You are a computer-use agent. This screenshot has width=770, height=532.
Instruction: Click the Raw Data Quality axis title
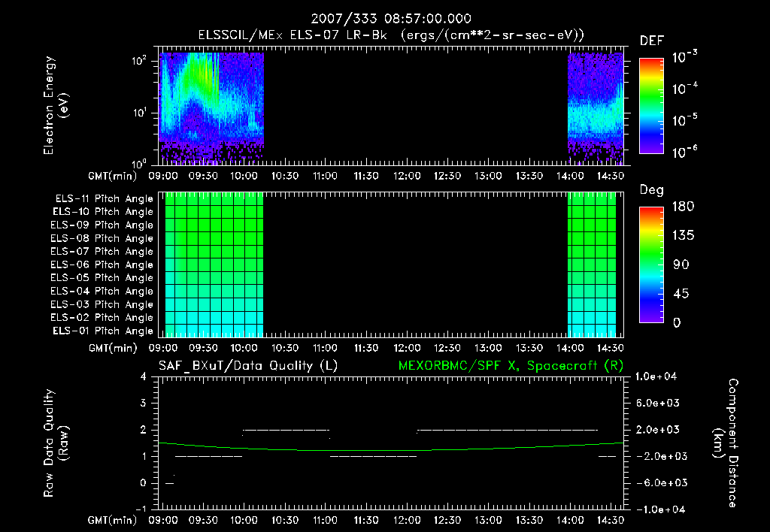click(56, 443)
